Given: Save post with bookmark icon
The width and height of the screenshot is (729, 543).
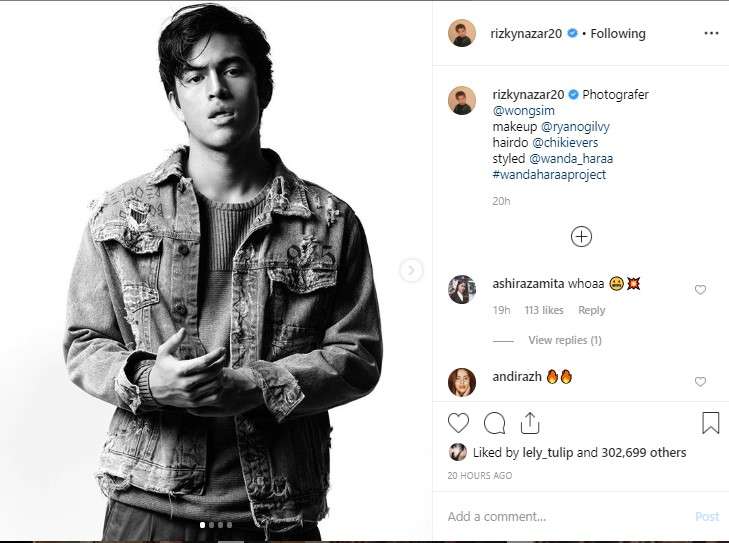Looking at the screenshot, I should point(710,422).
